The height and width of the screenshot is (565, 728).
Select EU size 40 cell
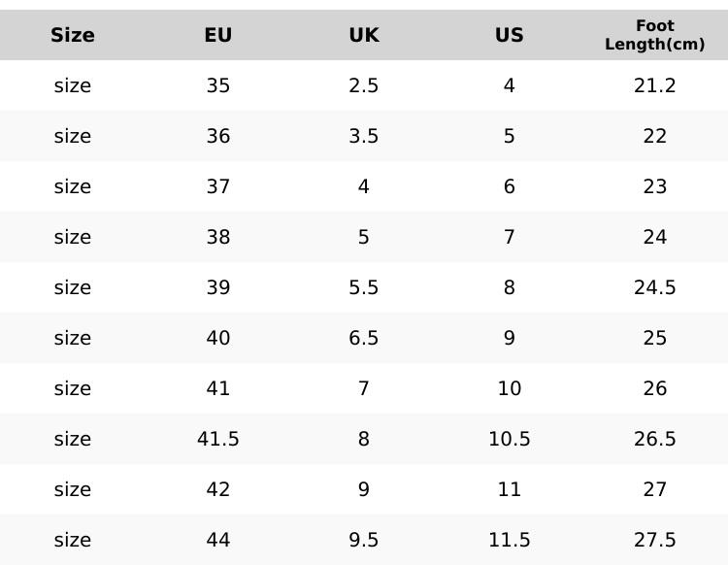[218, 338]
